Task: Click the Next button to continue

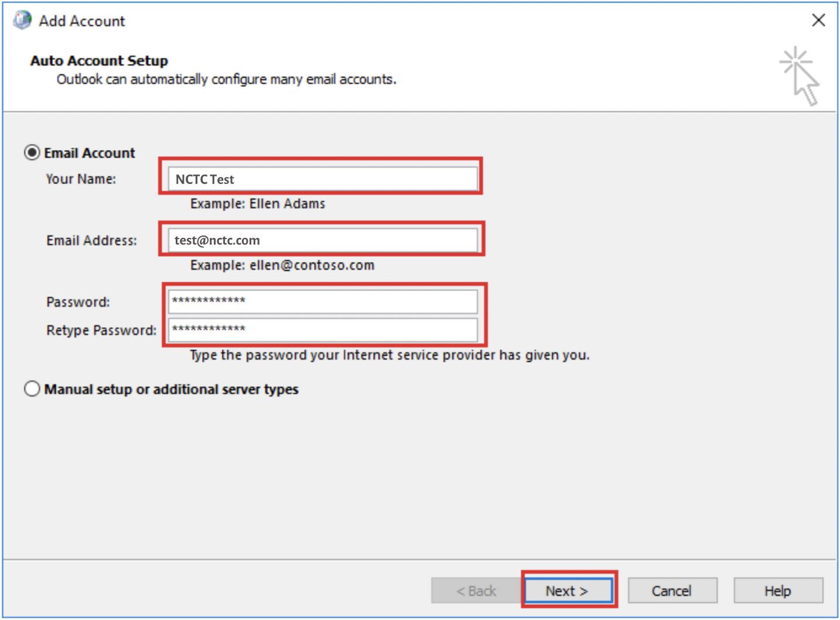Action: pyautogui.click(x=568, y=590)
